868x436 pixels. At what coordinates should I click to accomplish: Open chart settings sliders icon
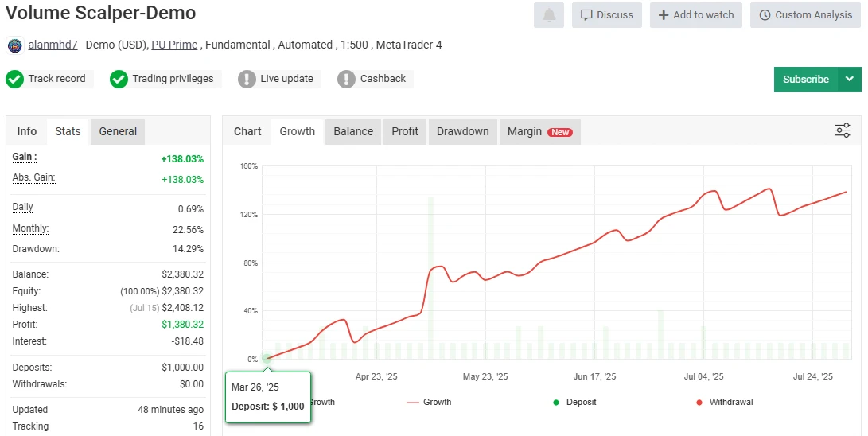click(843, 130)
